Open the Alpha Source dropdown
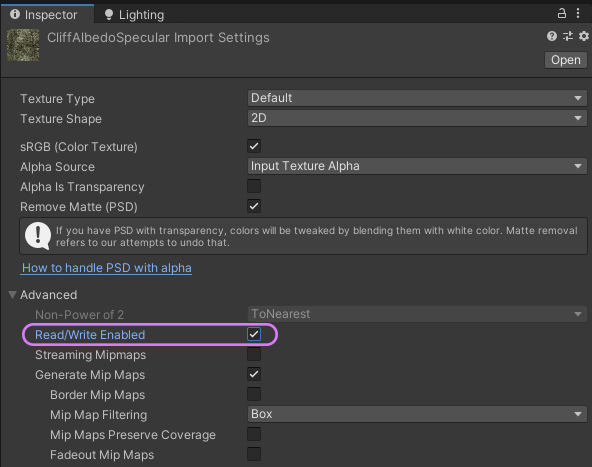This screenshot has width=592, height=467. [417, 166]
